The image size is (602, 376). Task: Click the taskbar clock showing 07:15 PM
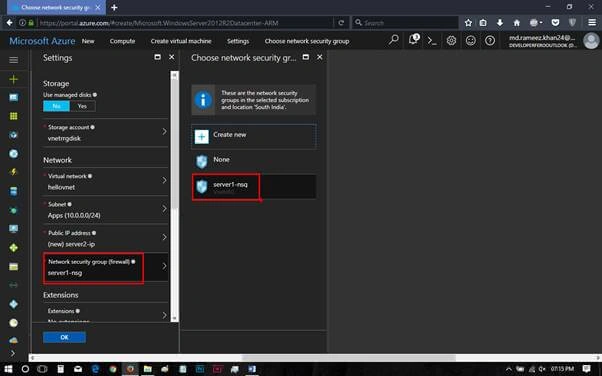562,369
